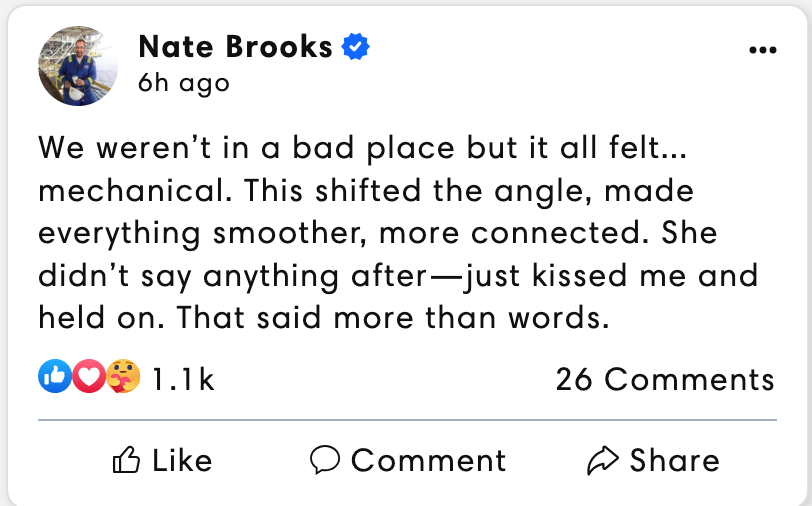
Task: Open the 26 Comments link
Action: pyautogui.click(x=665, y=379)
